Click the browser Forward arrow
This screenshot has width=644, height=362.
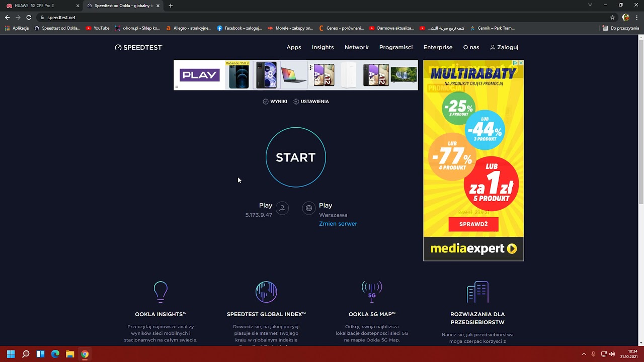coord(18,17)
